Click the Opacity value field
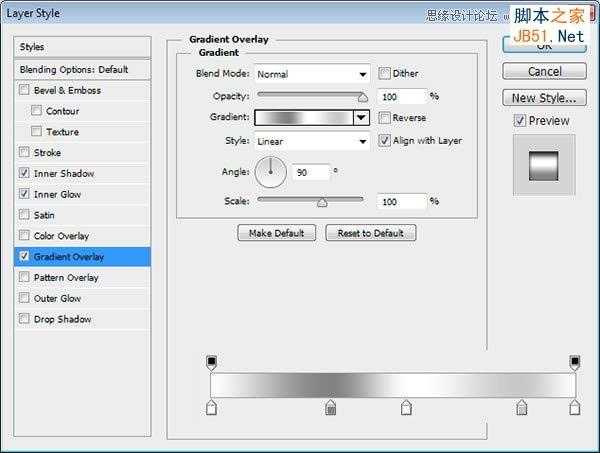This screenshot has height=453, width=600. (x=402, y=97)
